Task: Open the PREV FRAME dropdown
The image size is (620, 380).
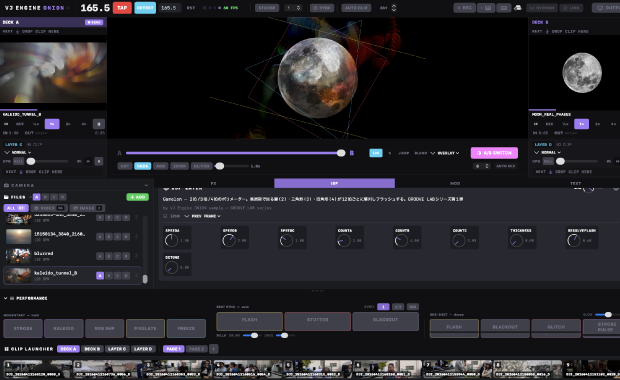Action: (202, 216)
